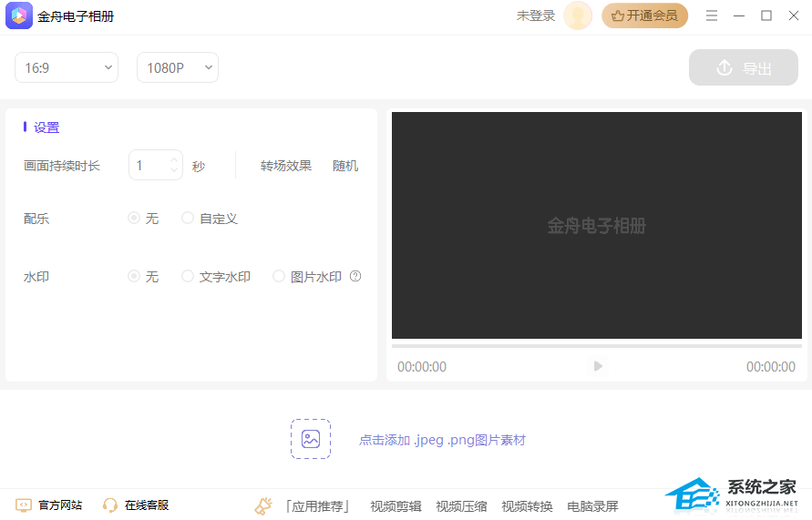812x520 pixels.
Task: Open the 视频剪辑 app link
Action: (x=396, y=506)
